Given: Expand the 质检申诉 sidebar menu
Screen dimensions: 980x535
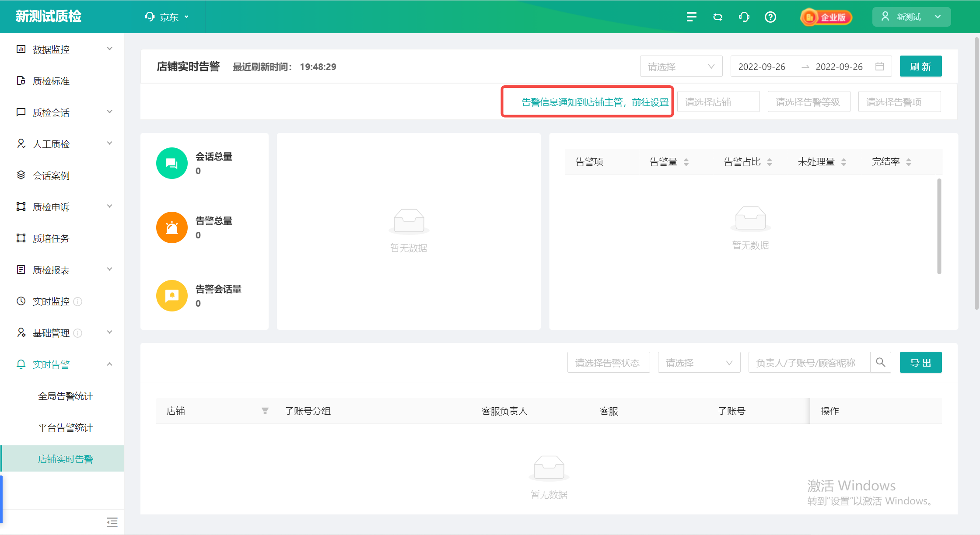Looking at the screenshot, I should (x=110, y=206).
